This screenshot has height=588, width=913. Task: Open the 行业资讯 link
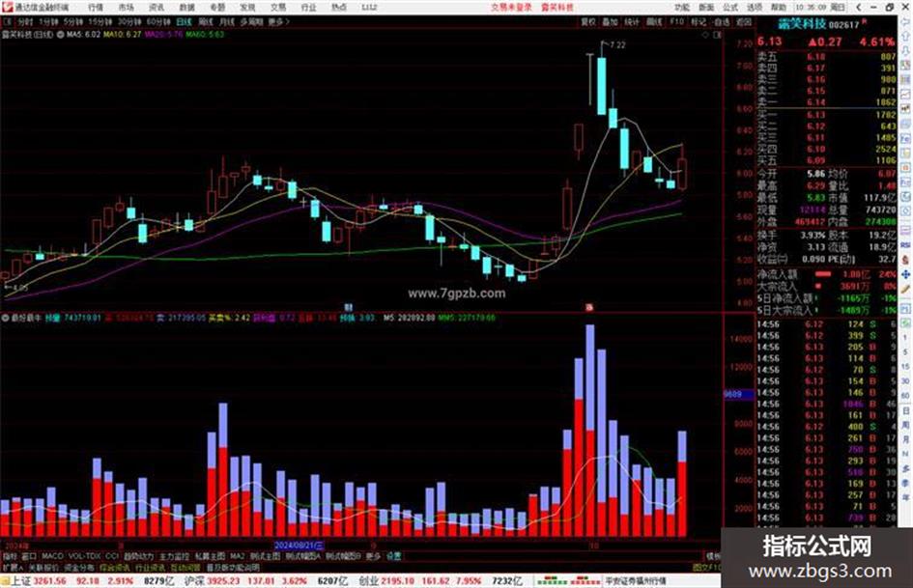click(150, 567)
